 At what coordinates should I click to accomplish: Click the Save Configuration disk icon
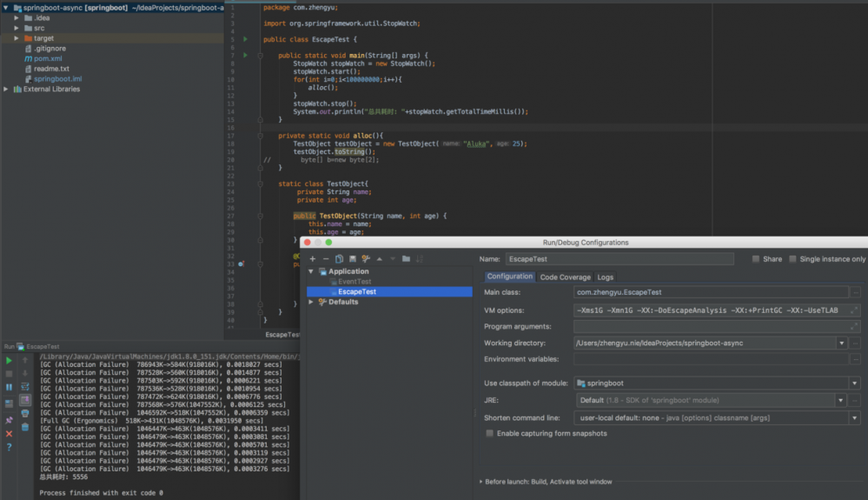(352, 259)
